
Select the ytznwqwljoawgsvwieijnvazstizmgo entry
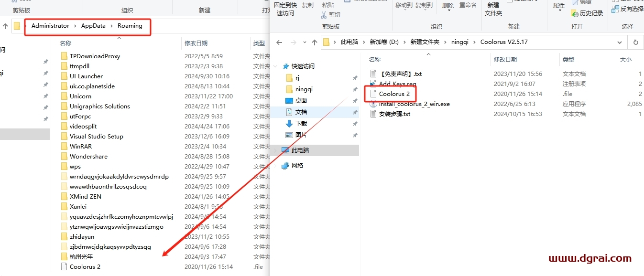pyautogui.click(x=116, y=226)
